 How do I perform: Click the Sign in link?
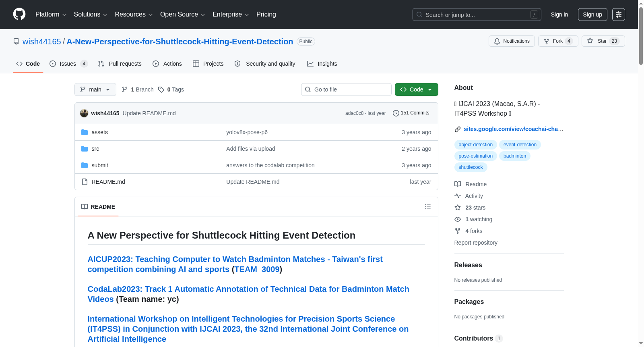pos(559,15)
